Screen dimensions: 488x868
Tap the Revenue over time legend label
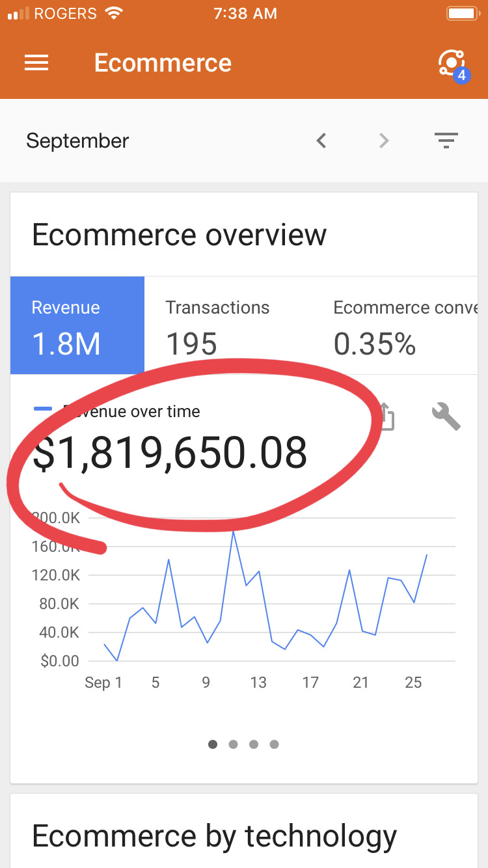(131, 411)
